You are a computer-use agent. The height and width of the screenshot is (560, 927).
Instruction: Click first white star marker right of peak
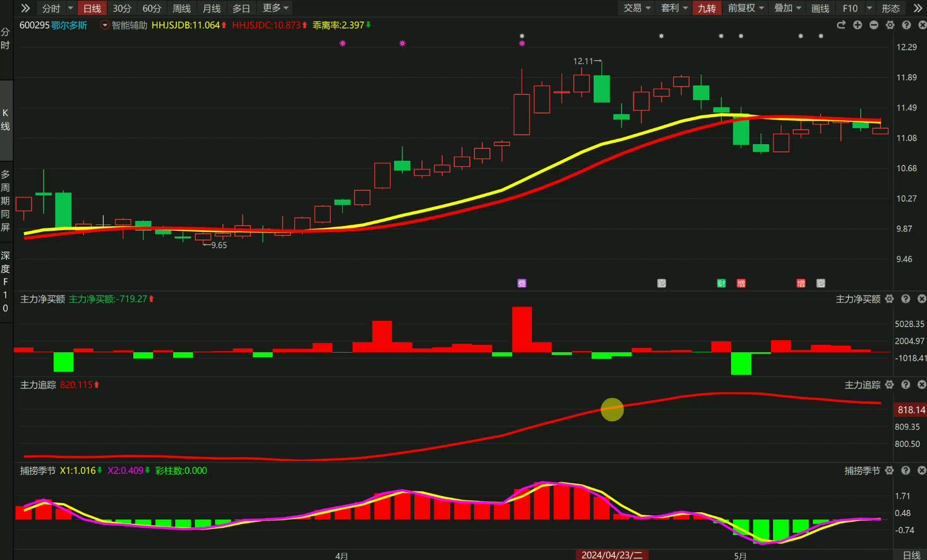tap(661, 36)
